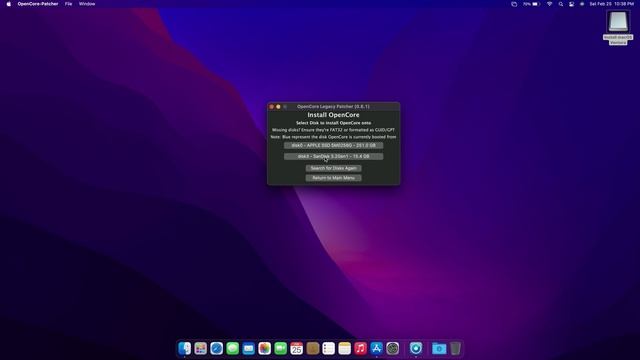Click the Siri menu bar icon
The width and height of the screenshot is (640, 360).
coord(582,4)
